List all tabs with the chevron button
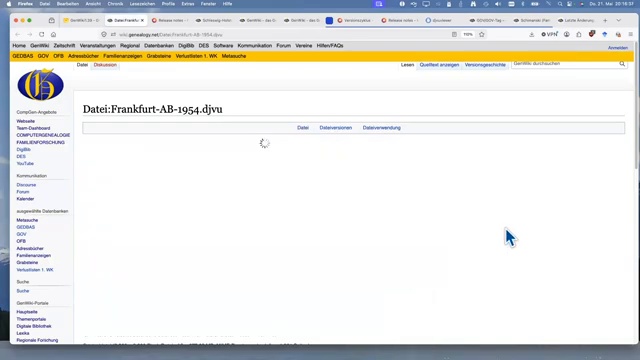This screenshot has width=640, height=360. pyautogui.click(x=619, y=20)
